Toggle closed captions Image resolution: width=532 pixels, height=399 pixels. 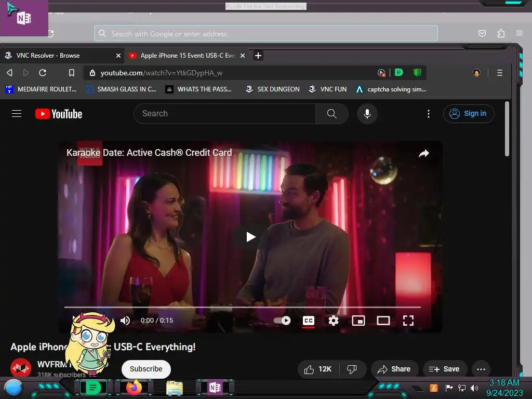pos(309,321)
